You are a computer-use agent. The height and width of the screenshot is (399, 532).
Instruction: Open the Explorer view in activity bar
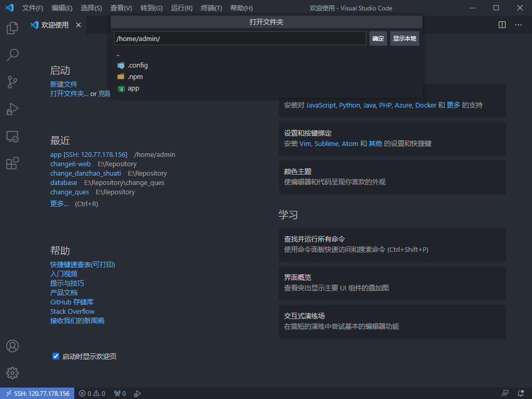[x=12, y=28]
